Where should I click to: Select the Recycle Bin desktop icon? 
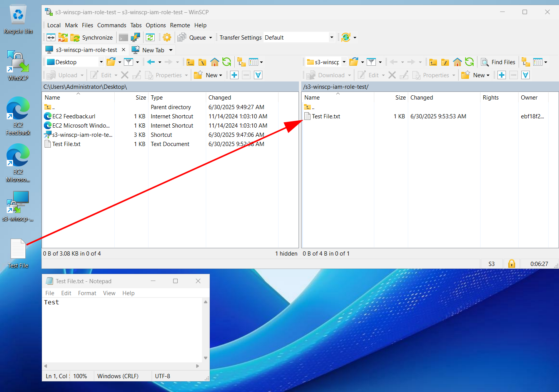(18, 20)
